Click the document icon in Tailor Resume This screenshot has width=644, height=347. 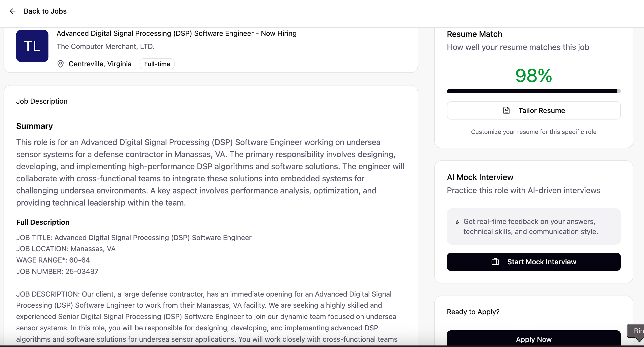506,110
